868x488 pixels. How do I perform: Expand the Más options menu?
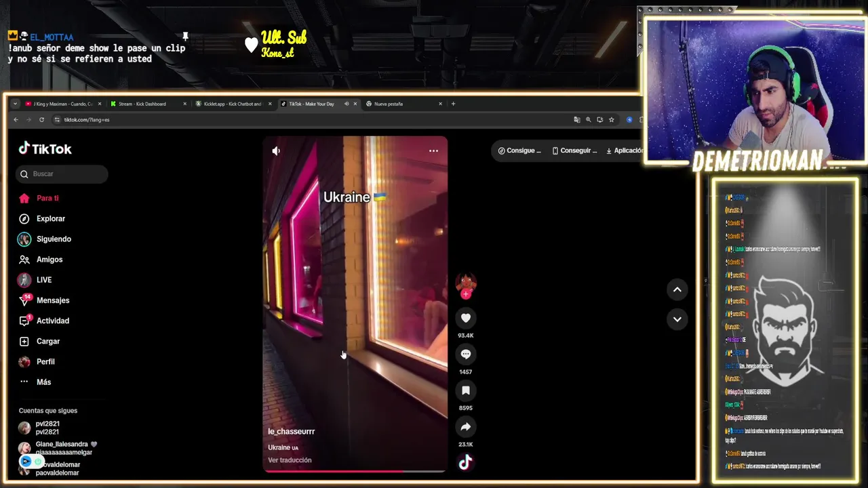click(x=35, y=382)
